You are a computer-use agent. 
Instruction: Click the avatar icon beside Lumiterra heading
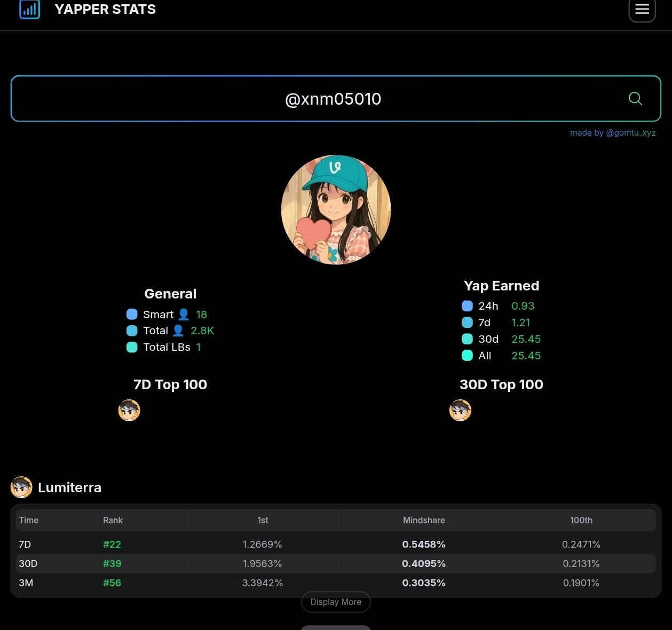coord(21,487)
